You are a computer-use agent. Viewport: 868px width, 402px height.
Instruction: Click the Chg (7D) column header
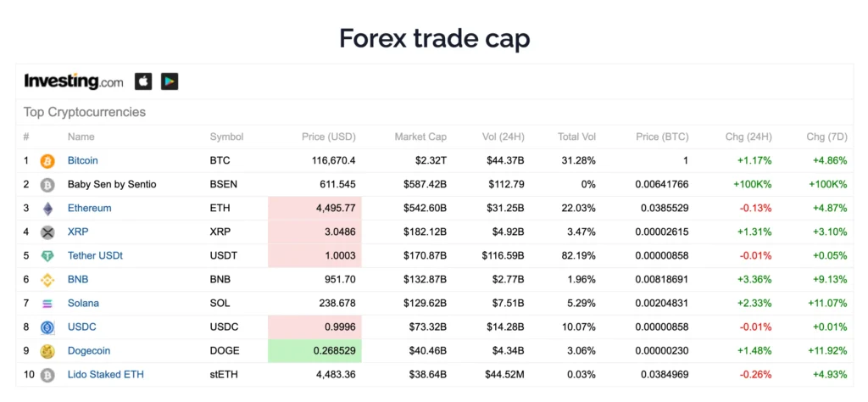point(826,137)
